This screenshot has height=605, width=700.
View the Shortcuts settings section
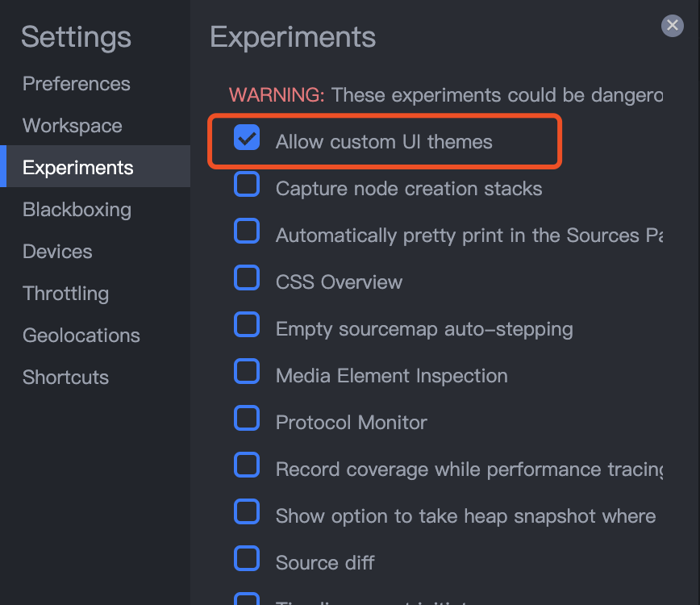pos(65,377)
